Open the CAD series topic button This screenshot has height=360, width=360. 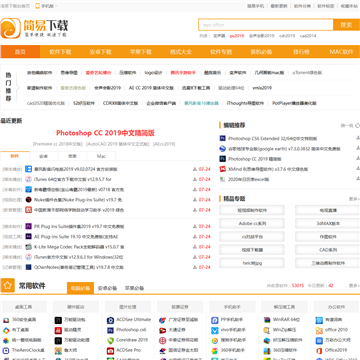[x=327, y=250]
